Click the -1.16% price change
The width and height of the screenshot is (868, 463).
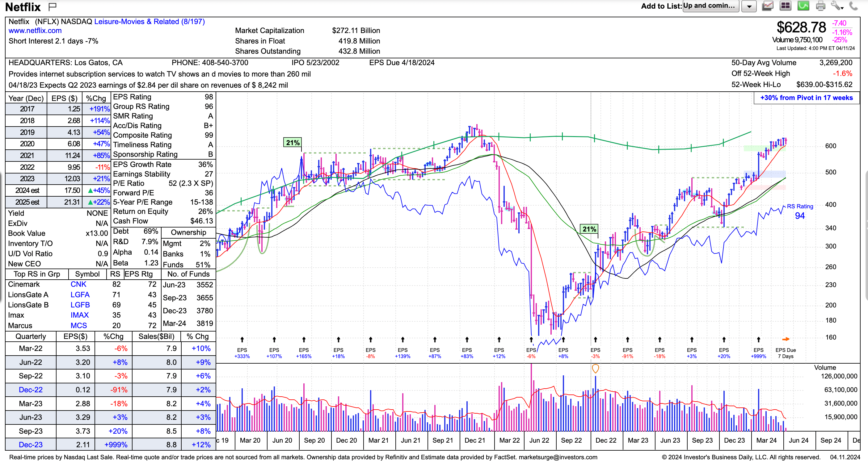842,32
